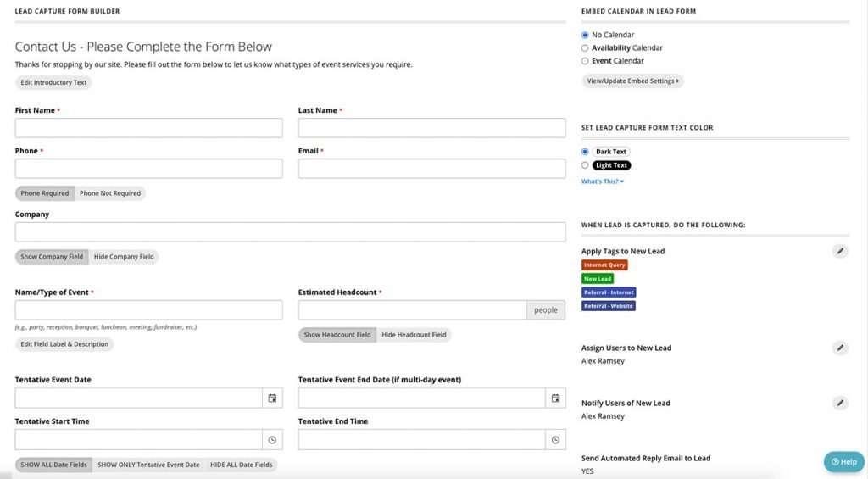Click Alex Ramsey under Notify Users
This screenshot has height=479, width=868.
tap(603, 416)
